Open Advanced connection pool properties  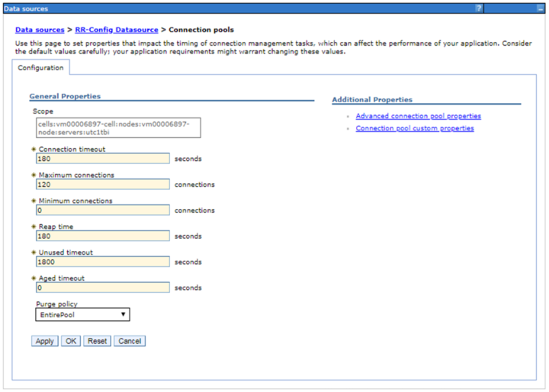point(418,116)
